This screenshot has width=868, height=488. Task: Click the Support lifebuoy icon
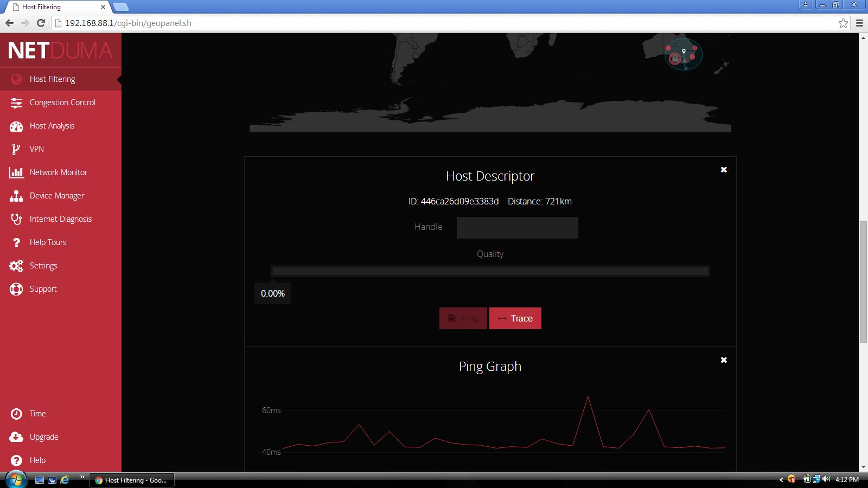[x=16, y=289]
